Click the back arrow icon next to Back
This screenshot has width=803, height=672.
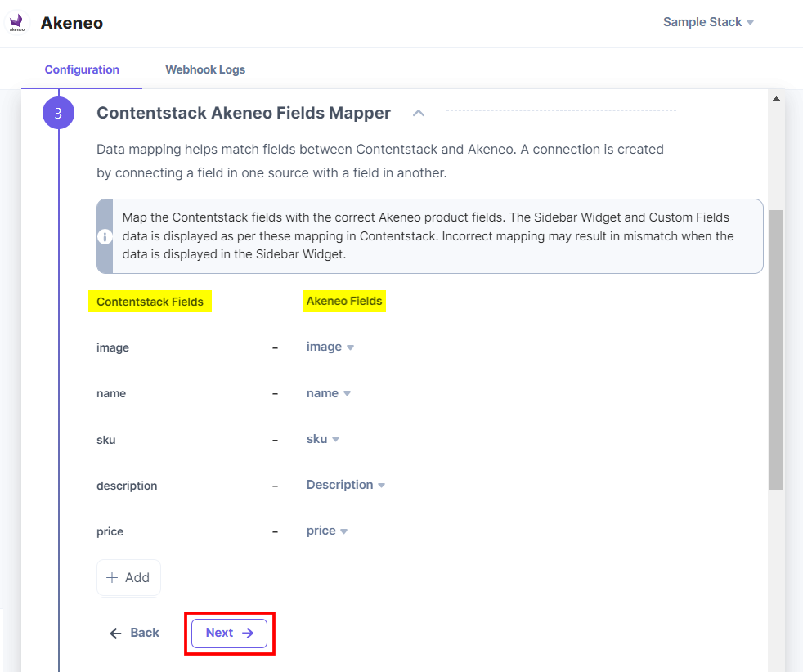point(114,632)
